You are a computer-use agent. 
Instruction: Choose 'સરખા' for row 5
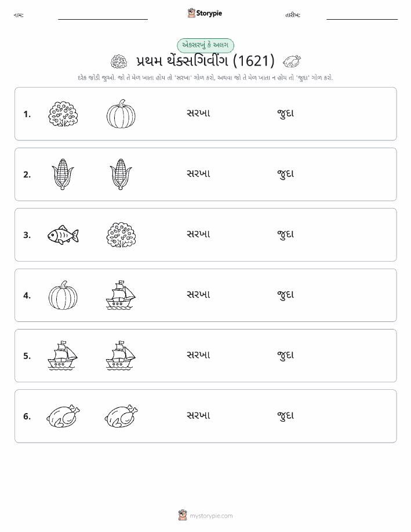(x=198, y=355)
